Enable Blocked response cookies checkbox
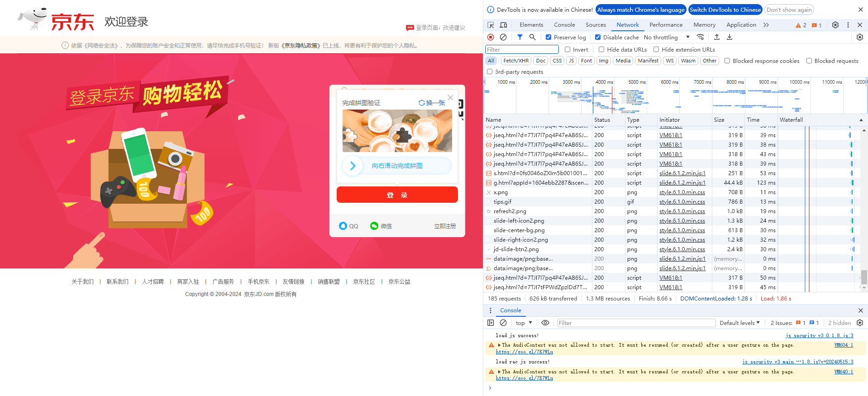The width and height of the screenshot is (868, 396). 727,61
